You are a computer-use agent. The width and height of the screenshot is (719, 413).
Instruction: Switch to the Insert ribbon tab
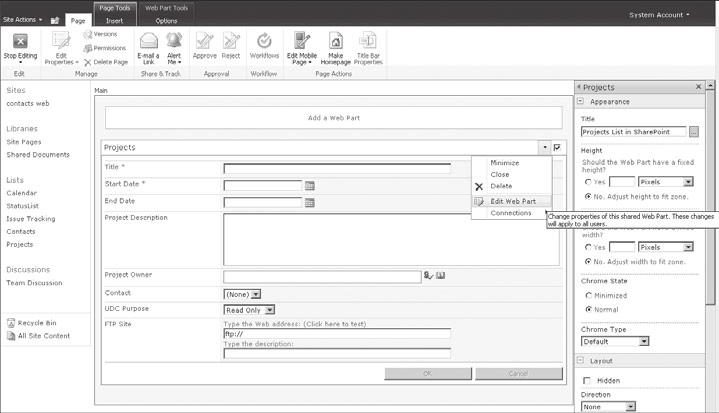pyautogui.click(x=114, y=21)
